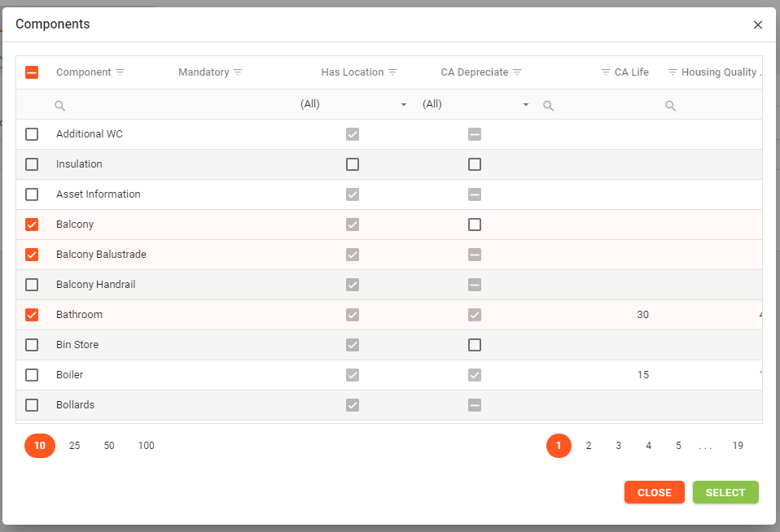Click the Component column filter icon
Image resolution: width=780 pixels, height=532 pixels.
[120, 72]
